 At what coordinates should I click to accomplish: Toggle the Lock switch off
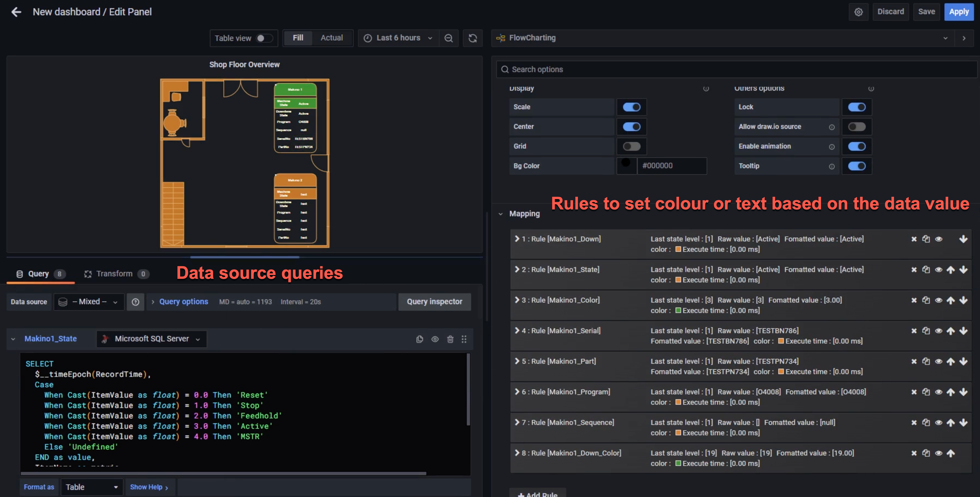[857, 106]
